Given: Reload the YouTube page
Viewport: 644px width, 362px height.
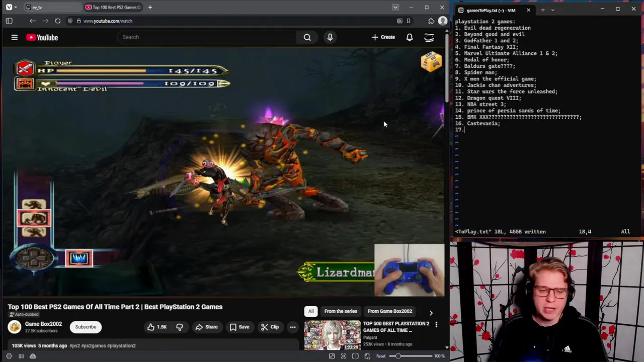Looking at the screenshot, I should pos(58,21).
